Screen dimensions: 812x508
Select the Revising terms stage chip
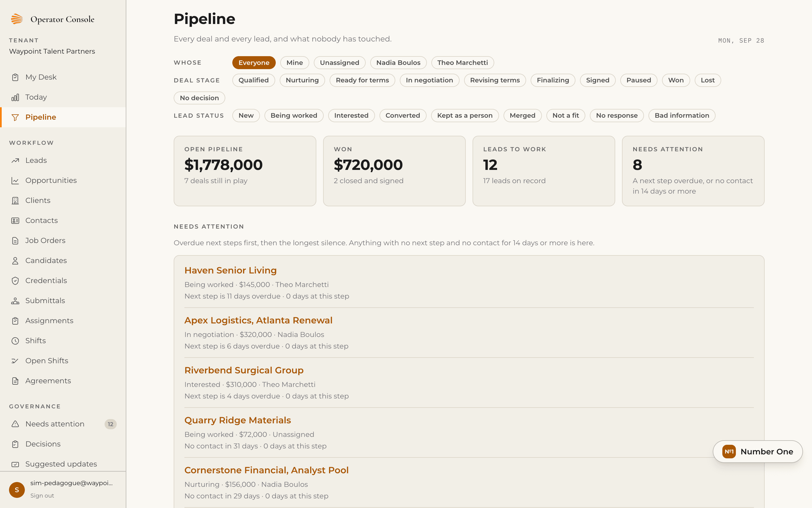[495, 80]
